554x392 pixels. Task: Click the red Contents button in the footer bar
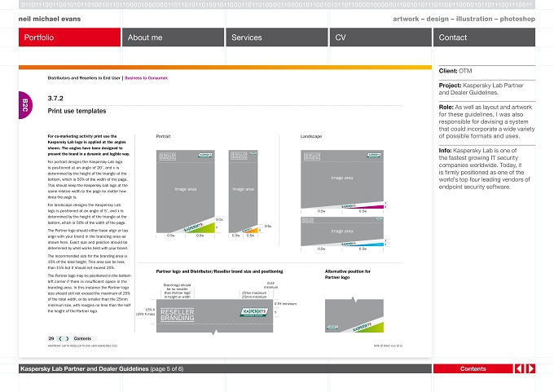click(473, 368)
